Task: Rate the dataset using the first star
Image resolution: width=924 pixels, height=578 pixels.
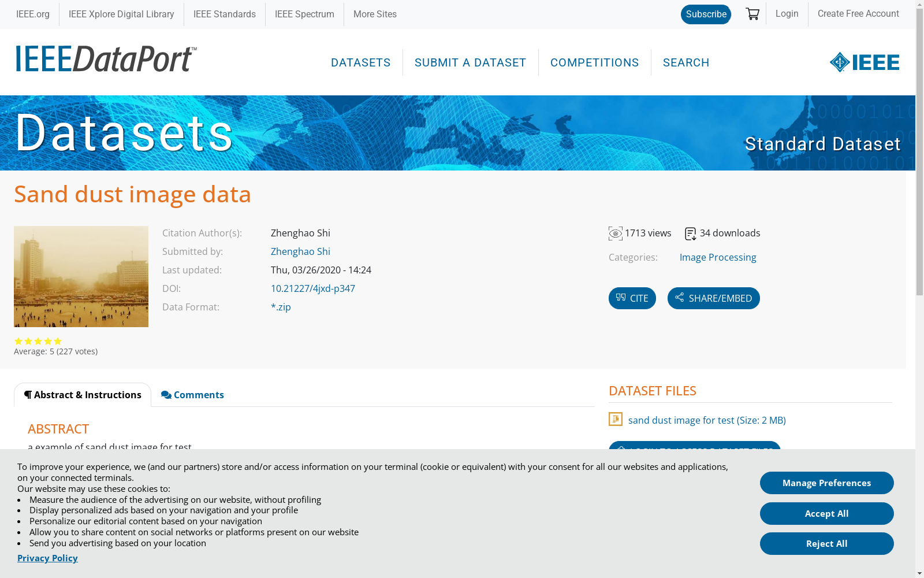Action: click(18, 341)
